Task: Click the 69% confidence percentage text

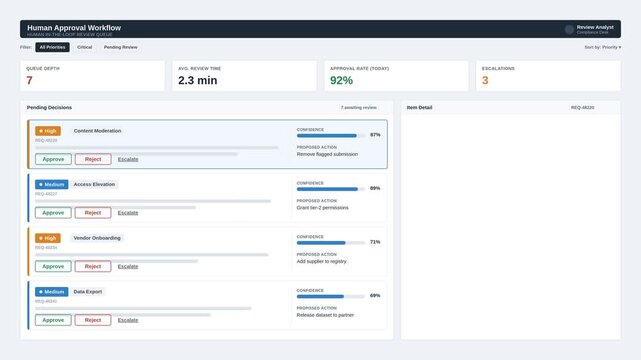Action: pos(375,295)
